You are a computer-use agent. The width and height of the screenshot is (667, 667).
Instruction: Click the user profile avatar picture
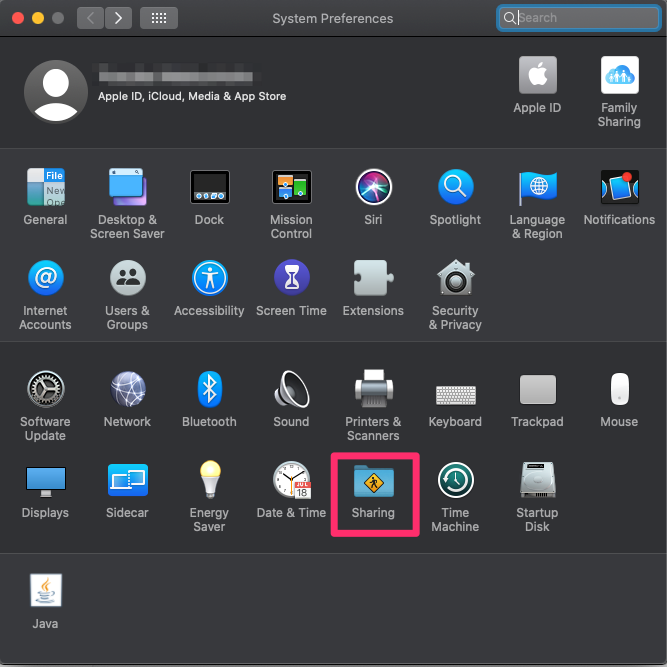[x=56, y=91]
